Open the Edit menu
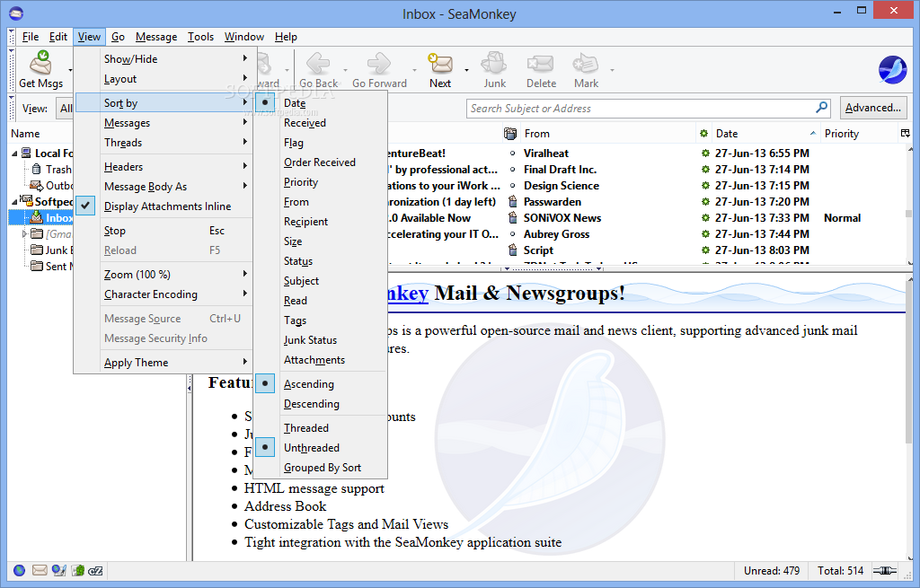920x588 pixels. (x=58, y=36)
